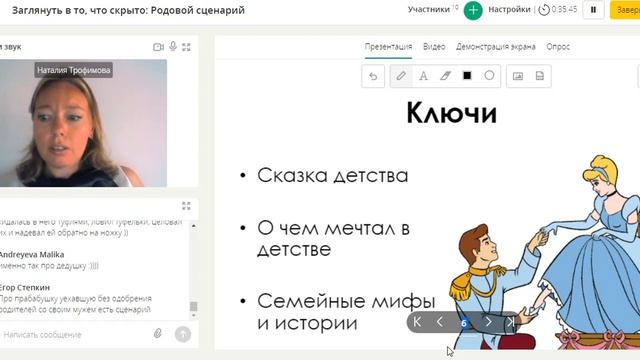Click the insert image icon
The image size is (640, 360).
pos(518,76)
